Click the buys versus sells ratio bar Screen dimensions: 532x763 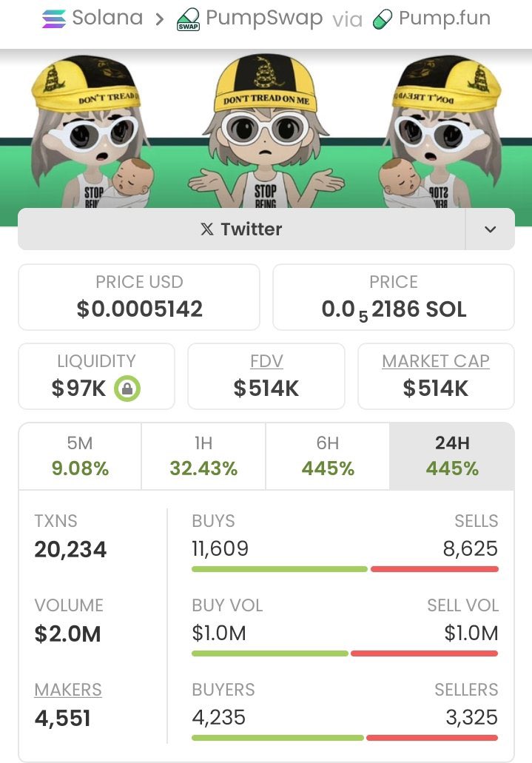[x=345, y=569]
